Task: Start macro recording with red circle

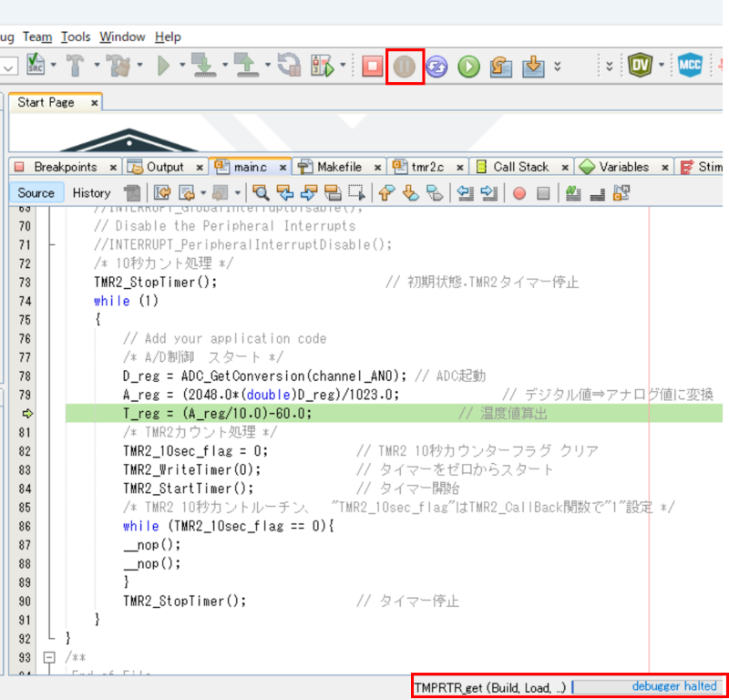Action: point(519,193)
